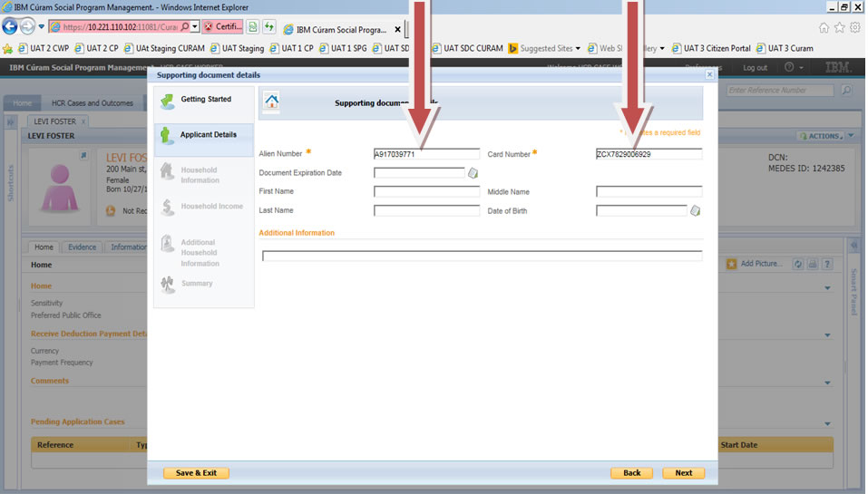The width and height of the screenshot is (868, 494).
Task: Open UAT SDC CURAM bookmark
Action: [468, 49]
